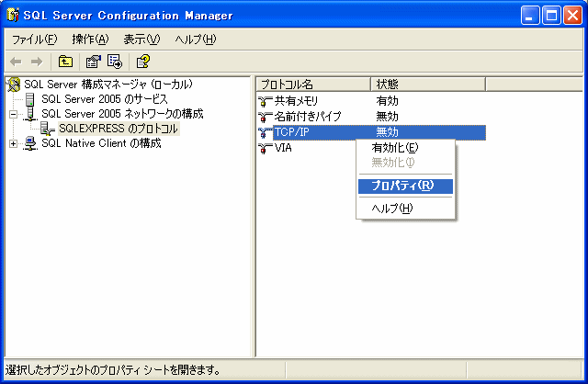
Task: Click the SQL Native Client の構成 icon
Action: point(30,143)
